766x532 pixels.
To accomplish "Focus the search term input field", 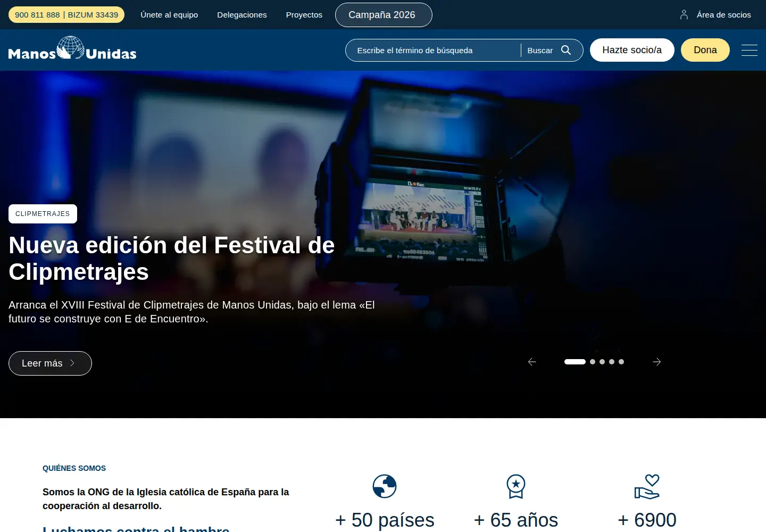I will (433, 51).
